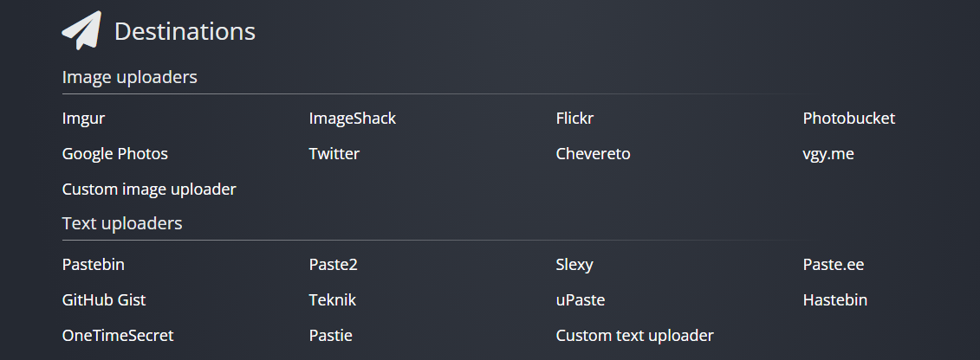Click the Paste.ee link
This screenshot has height=360, width=980.
(x=833, y=265)
